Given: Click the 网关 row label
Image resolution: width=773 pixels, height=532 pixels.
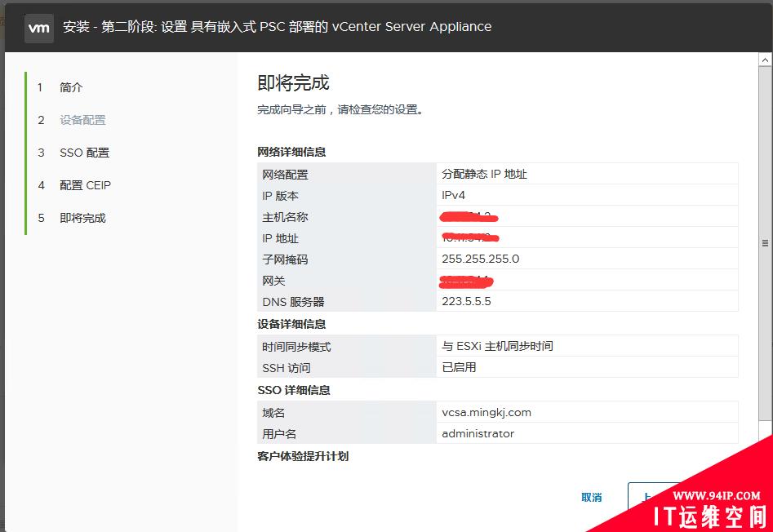Looking at the screenshot, I should 274,281.
